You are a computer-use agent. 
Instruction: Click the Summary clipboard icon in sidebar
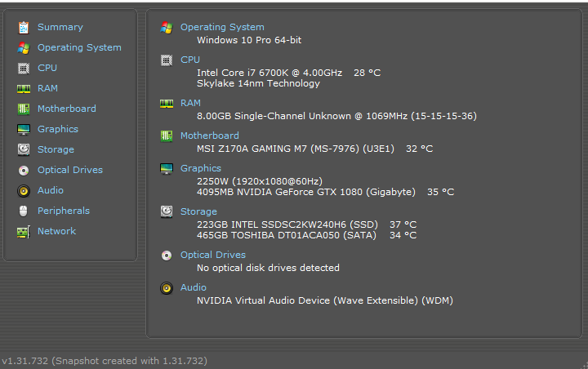click(23, 28)
